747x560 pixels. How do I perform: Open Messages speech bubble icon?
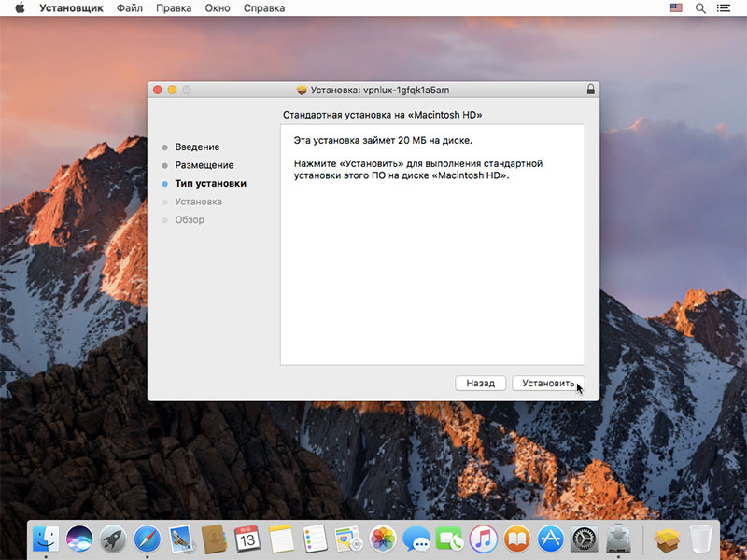click(x=416, y=539)
